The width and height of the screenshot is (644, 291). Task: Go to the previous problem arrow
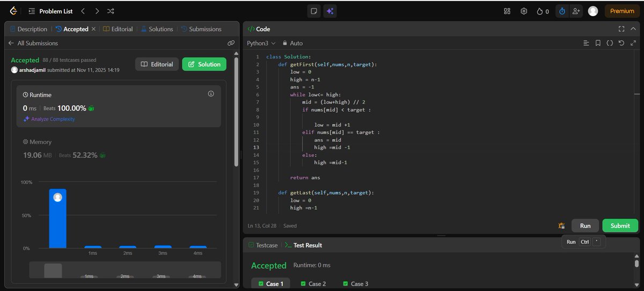(x=83, y=11)
